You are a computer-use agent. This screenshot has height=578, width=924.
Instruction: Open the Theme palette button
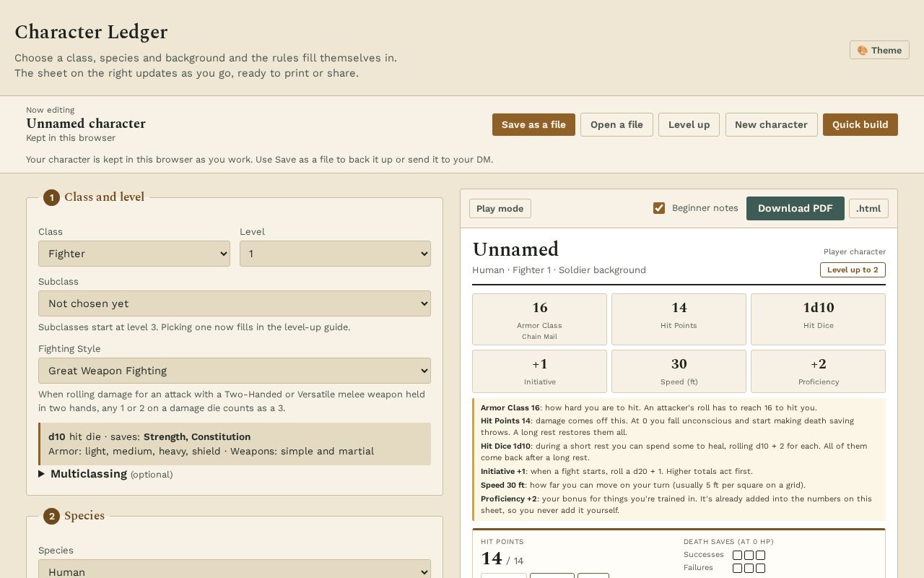tap(879, 50)
